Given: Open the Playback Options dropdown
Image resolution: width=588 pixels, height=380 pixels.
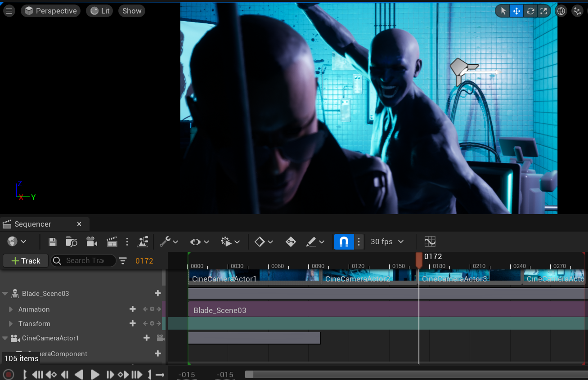Looking at the screenshot, I should pos(230,242).
